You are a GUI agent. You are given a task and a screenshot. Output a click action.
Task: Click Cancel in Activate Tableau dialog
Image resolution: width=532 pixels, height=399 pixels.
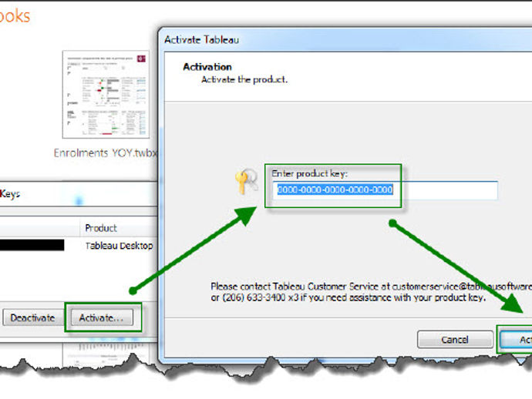[455, 340]
